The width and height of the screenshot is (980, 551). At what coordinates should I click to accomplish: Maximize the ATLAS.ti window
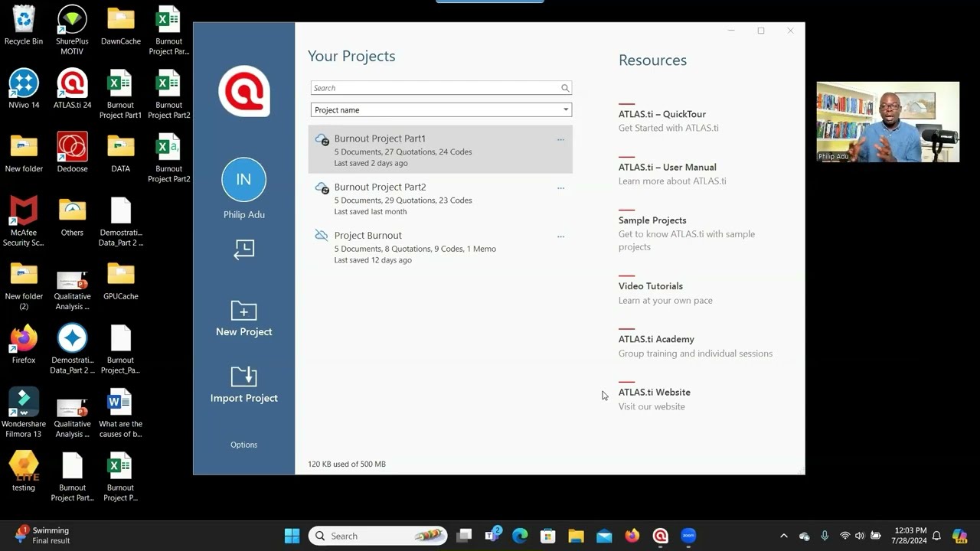(x=760, y=31)
